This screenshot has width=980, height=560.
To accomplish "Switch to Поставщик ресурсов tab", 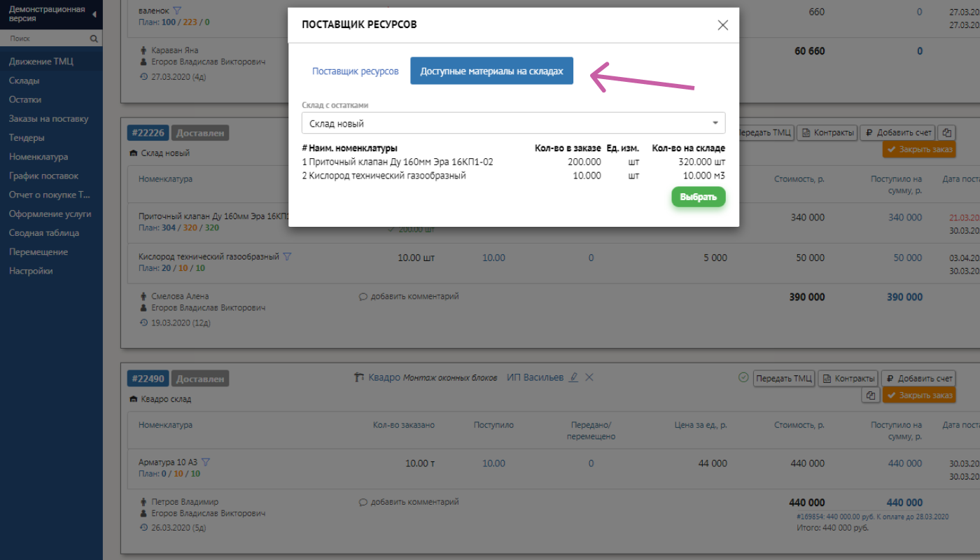I will 356,71.
